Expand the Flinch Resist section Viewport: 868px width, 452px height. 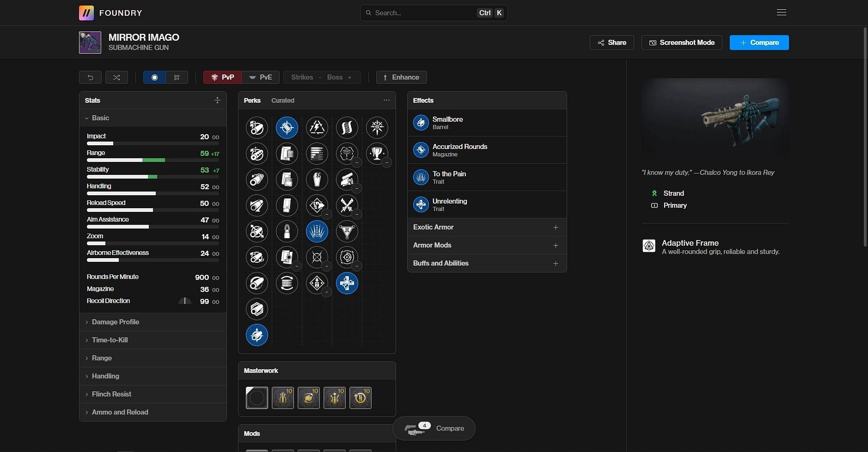pyautogui.click(x=153, y=394)
